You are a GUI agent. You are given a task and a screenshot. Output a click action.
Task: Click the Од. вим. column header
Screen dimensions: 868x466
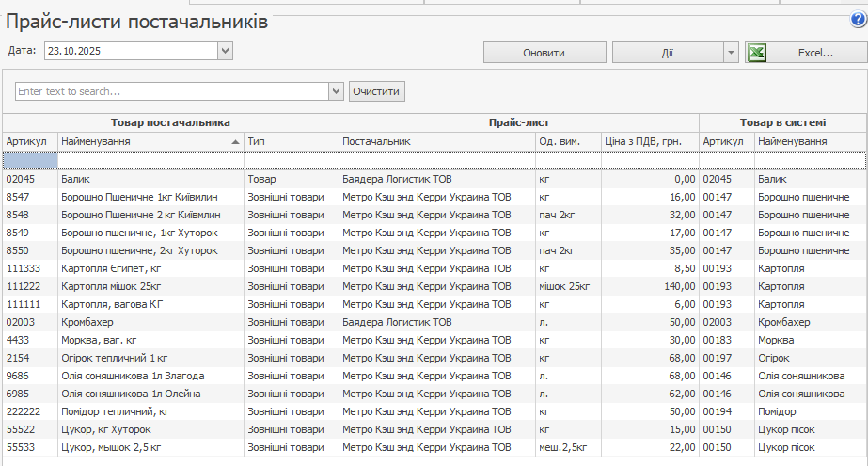pos(567,141)
